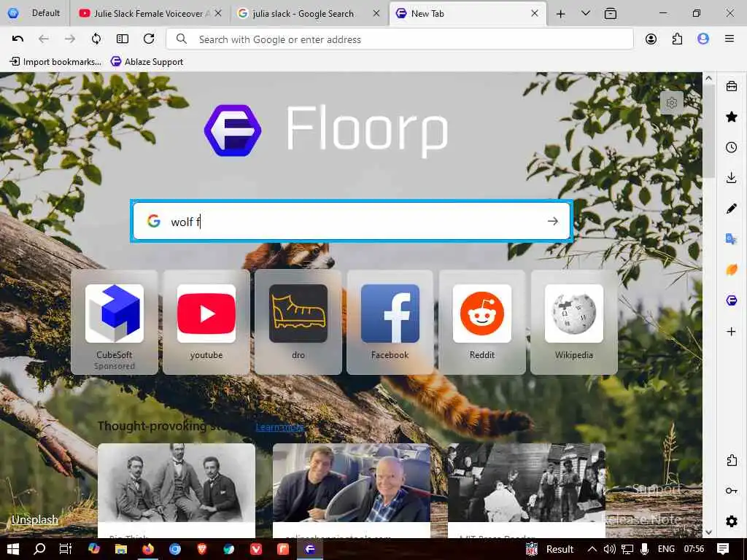
Task: Open downloads in sidebar
Action: 731,178
